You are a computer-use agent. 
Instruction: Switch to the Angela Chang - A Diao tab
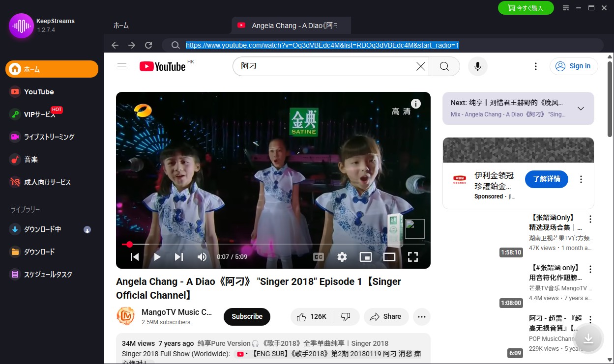coord(292,26)
